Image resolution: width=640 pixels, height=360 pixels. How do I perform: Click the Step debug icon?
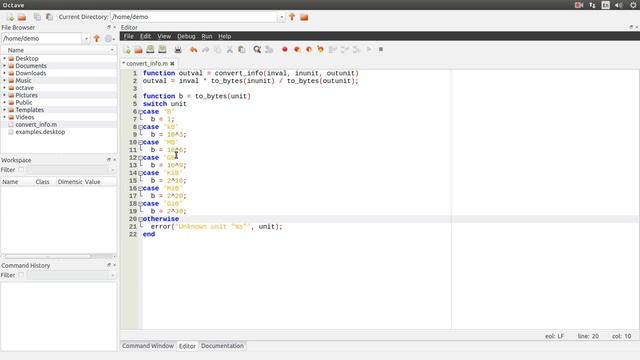(x=333, y=49)
